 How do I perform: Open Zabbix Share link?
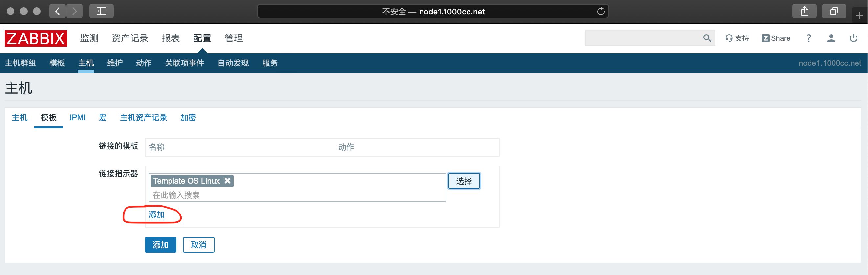[776, 38]
